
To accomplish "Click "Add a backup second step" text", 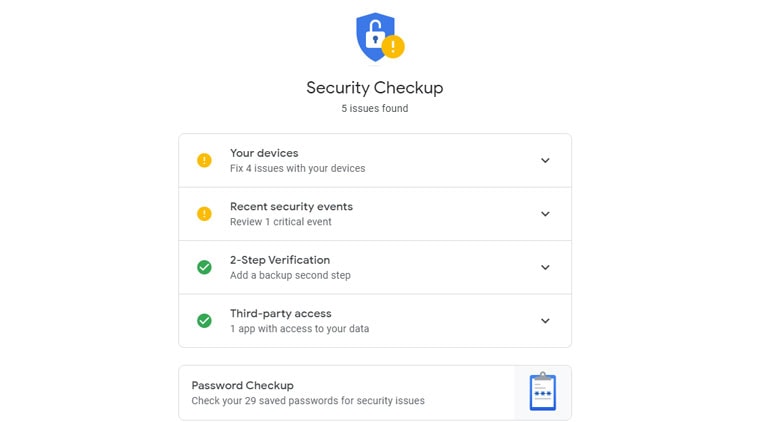I will [x=290, y=275].
